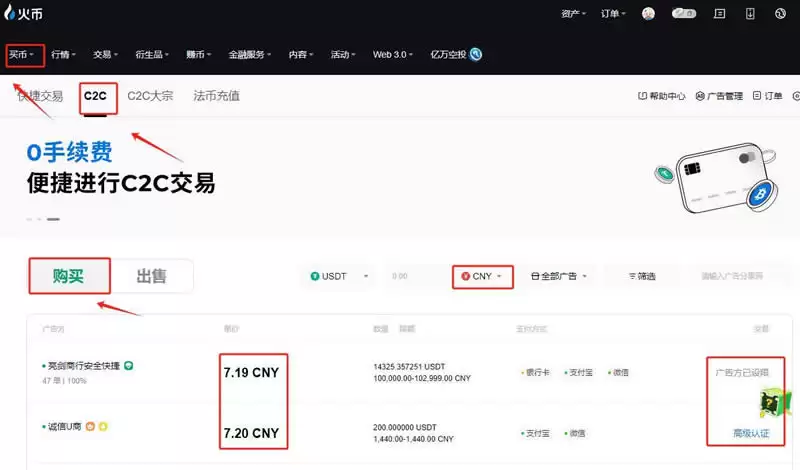Click the Huobi flame logo
This screenshot has width=800, height=470.
9,13
